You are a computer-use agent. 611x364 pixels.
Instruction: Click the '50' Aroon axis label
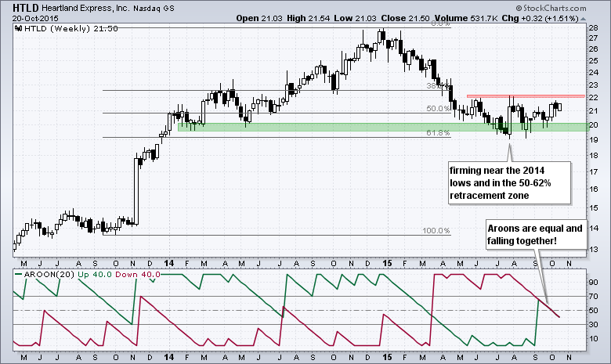(594, 310)
